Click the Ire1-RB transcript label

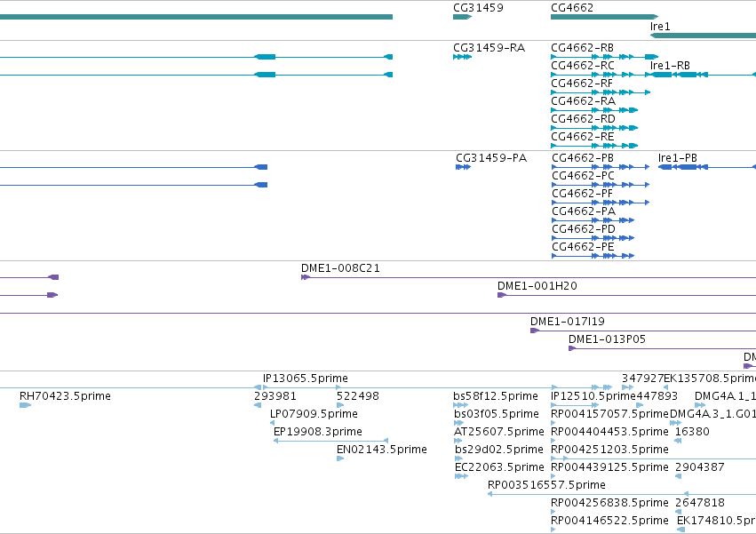[x=670, y=66]
